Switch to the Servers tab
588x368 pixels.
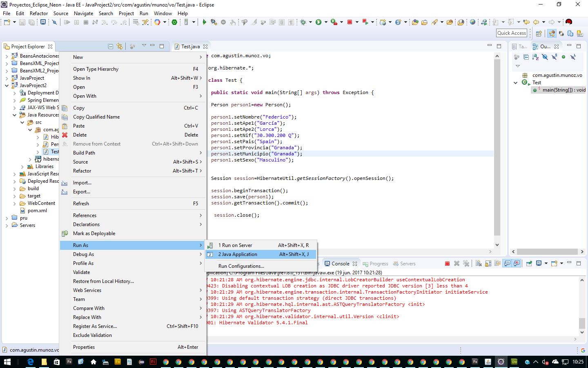point(404,264)
